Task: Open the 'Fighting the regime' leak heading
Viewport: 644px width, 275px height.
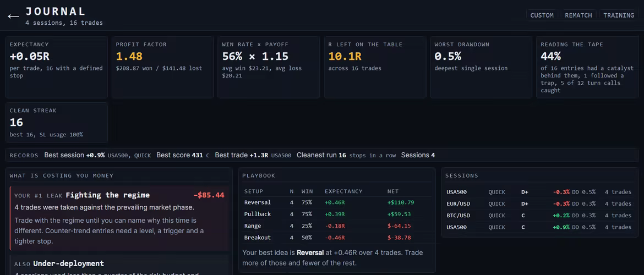Action: click(x=107, y=195)
